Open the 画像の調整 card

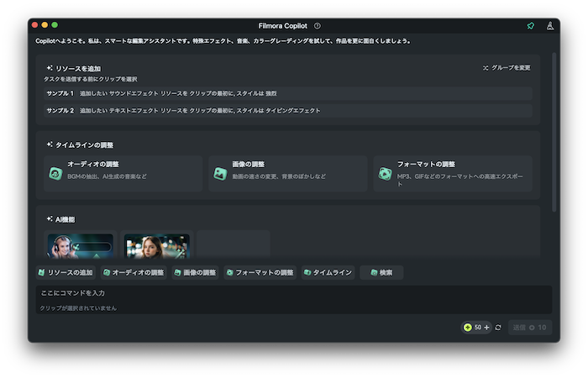(287, 174)
